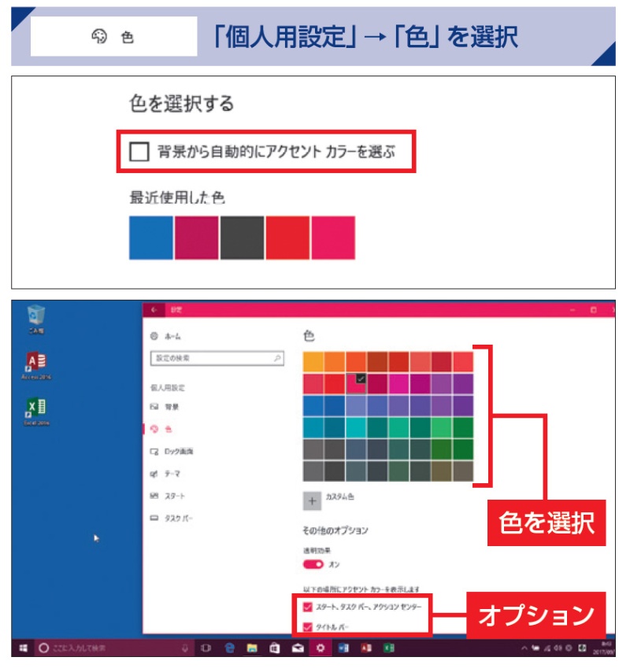Check 背景から自動的にアクセント カラーを選ぶ checkbox
630x672 pixels.
click(139, 152)
